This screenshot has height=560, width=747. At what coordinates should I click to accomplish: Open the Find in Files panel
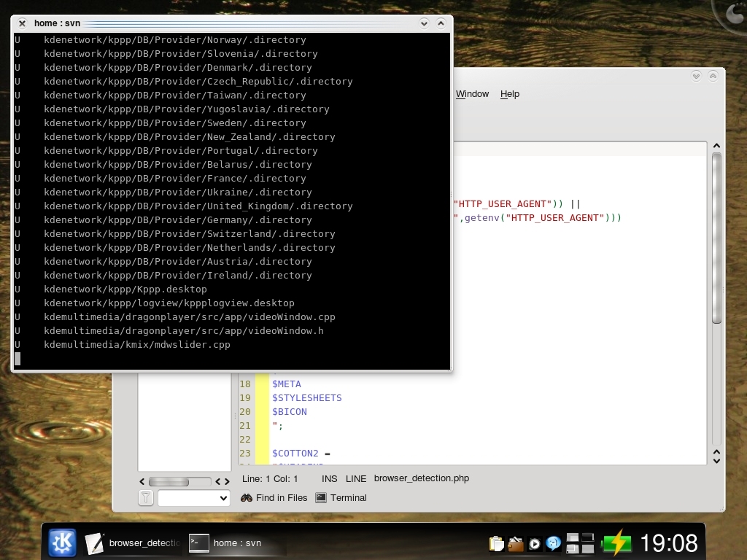[274, 497]
